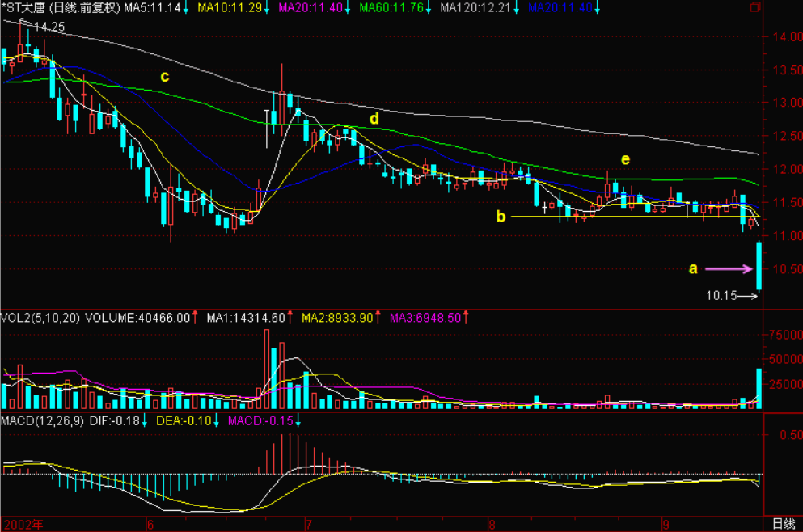803x532 pixels.
Task: Select the white MA120:12.21 indicator label
Action: (476, 8)
